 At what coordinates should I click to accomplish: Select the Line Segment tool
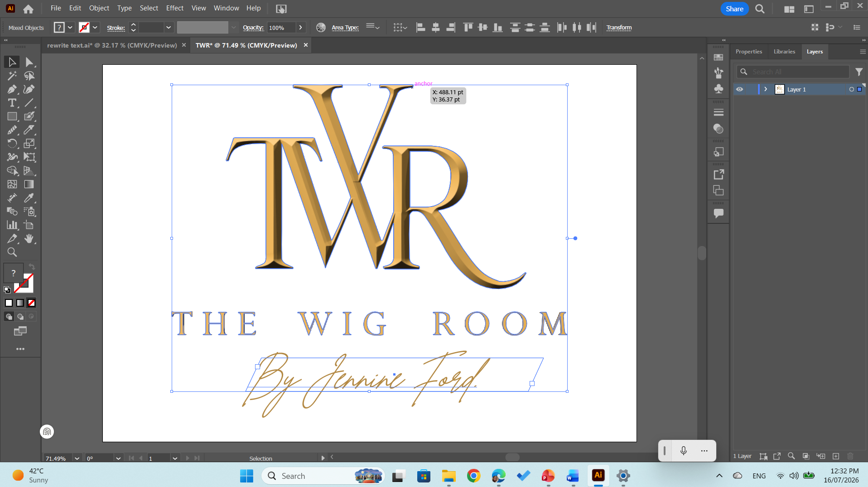[x=29, y=103]
